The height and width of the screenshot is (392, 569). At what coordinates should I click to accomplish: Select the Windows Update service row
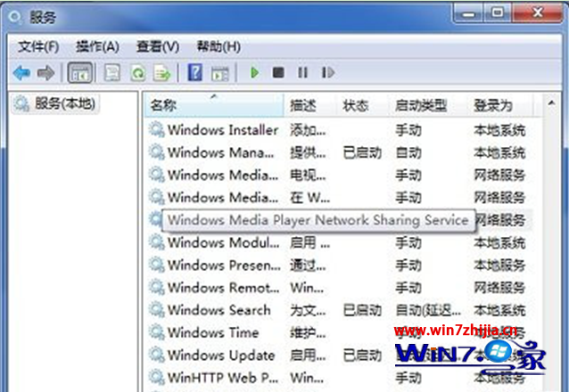point(339,355)
